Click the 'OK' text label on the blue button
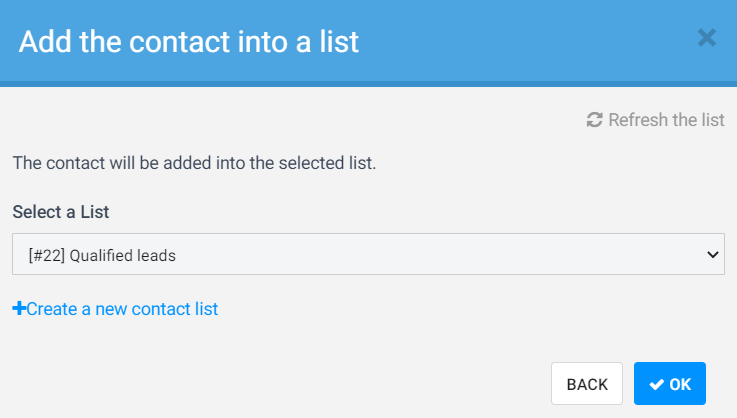 coord(681,384)
